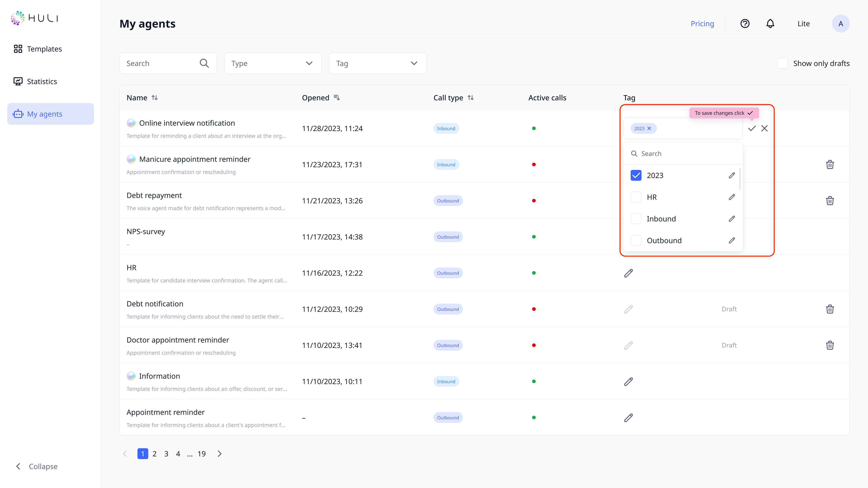868x488 pixels.
Task: Click the checkmark to save tag changes
Action: click(752, 128)
